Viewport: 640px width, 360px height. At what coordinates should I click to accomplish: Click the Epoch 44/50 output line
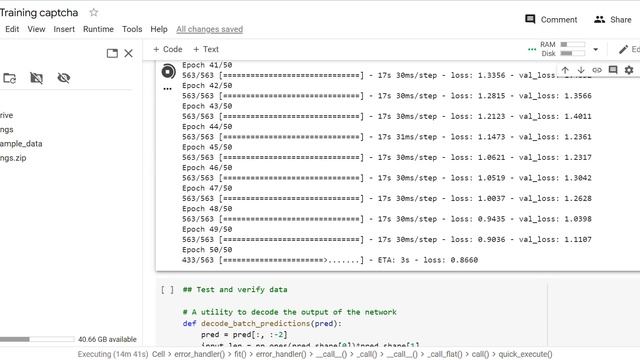(x=207, y=127)
